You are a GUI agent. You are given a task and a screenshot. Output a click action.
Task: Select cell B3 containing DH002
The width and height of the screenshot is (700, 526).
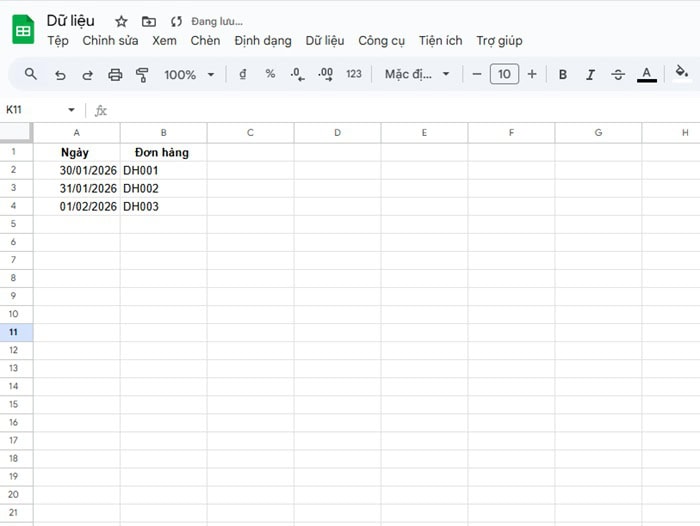click(163, 188)
